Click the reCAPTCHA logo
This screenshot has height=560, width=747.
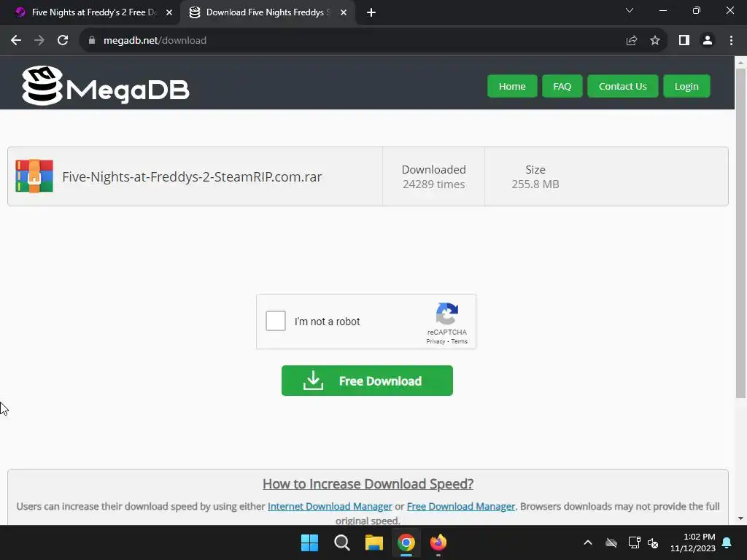point(447,314)
